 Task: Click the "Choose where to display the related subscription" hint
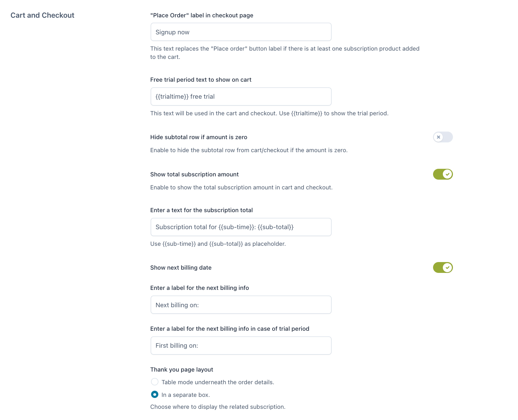(218, 407)
